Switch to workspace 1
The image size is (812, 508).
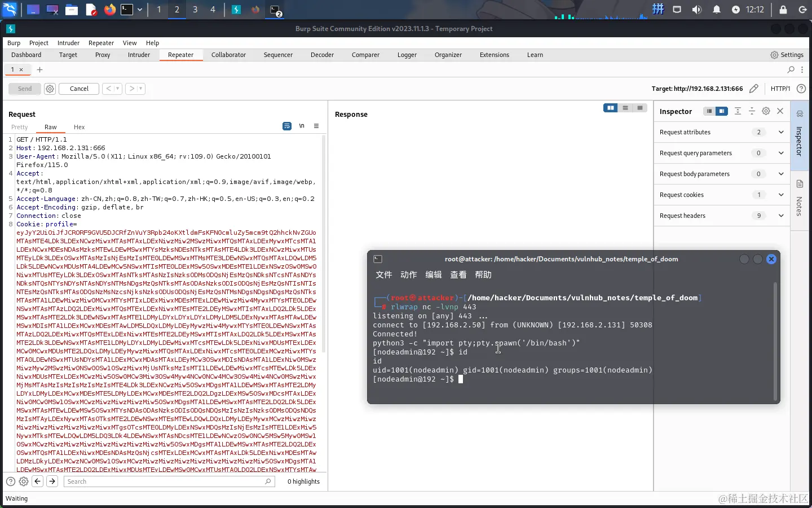[x=159, y=10]
